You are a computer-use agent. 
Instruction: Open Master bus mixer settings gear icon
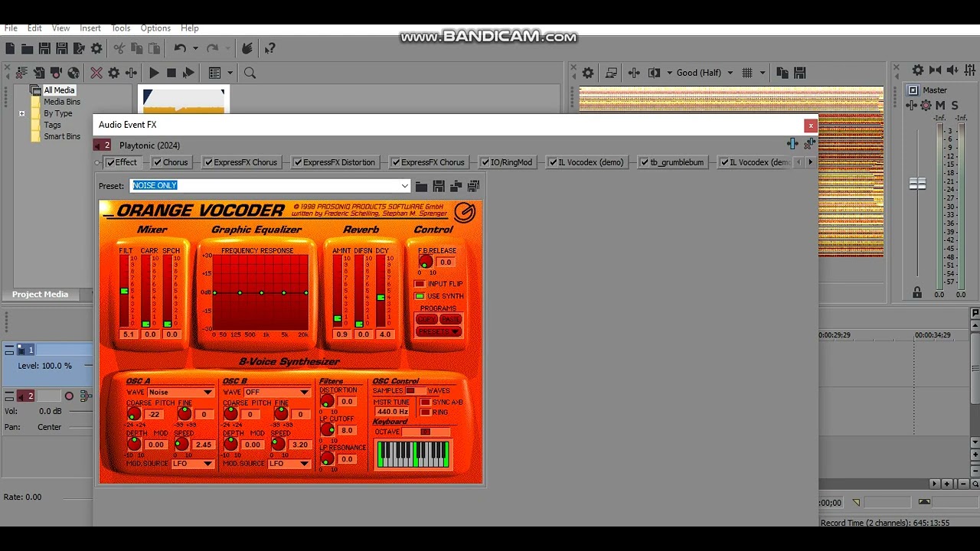[x=918, y=70]
